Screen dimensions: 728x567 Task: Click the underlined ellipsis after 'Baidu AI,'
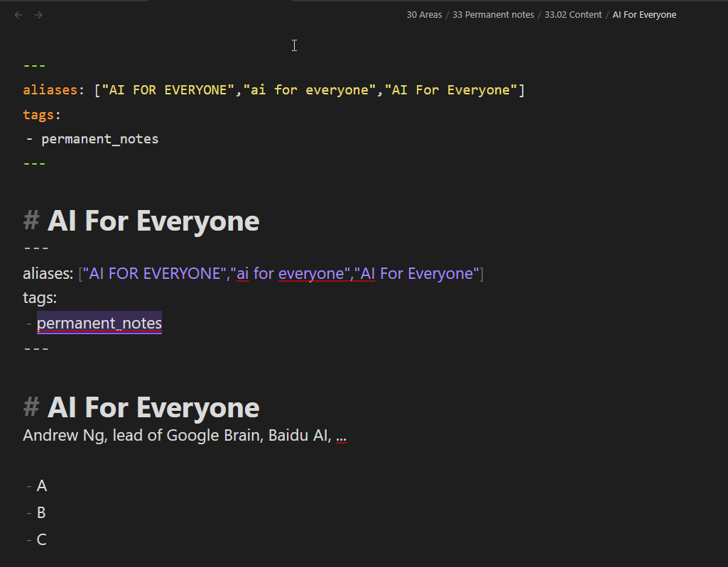click(x=341, y=436)
